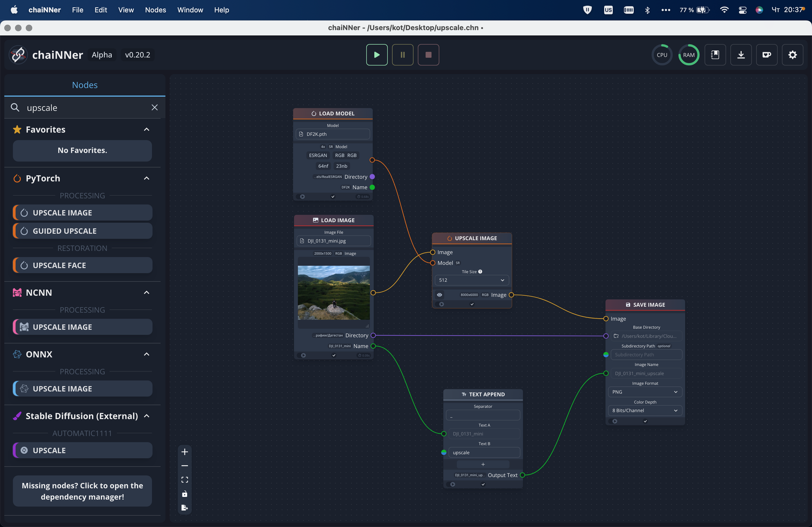Toggle the disable switch on Save Image node
The image size is (812, 527).
tap(614, 421)
